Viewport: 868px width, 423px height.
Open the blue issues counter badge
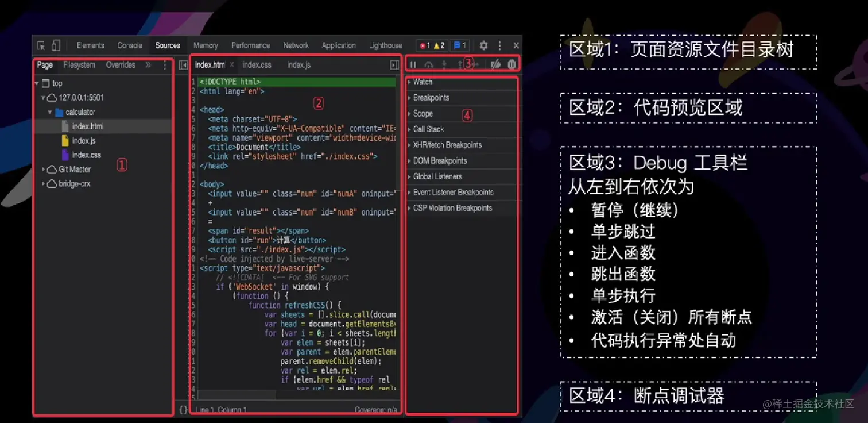click(459, 45)
